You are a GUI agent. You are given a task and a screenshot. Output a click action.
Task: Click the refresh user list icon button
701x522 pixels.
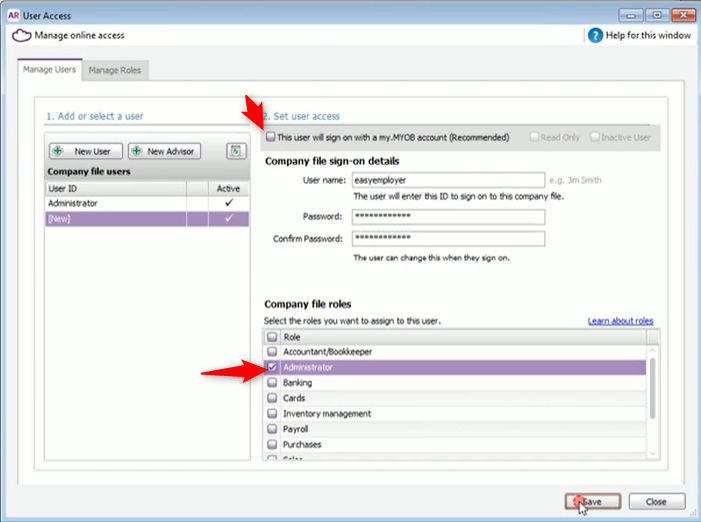[236, 151]
